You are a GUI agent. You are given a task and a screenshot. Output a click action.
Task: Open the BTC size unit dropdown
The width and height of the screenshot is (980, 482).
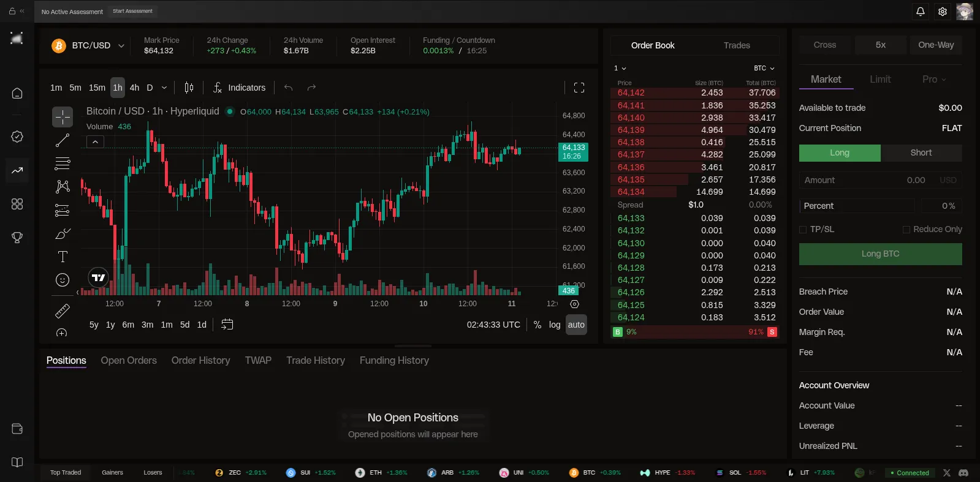764,68
